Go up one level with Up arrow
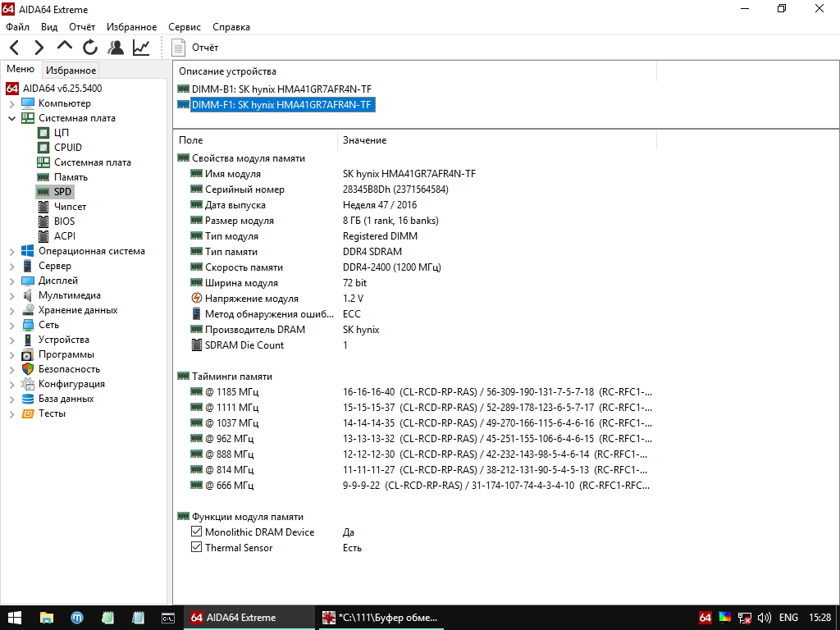This screenshot has height=630, width=840. [x=65, y=46]
